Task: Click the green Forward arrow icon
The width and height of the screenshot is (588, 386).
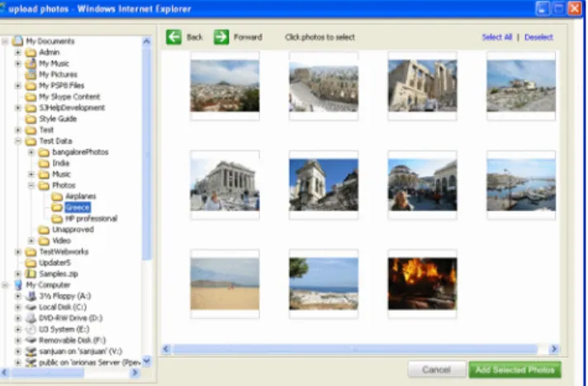Action: pyautogui.click(x=221, y=37)
